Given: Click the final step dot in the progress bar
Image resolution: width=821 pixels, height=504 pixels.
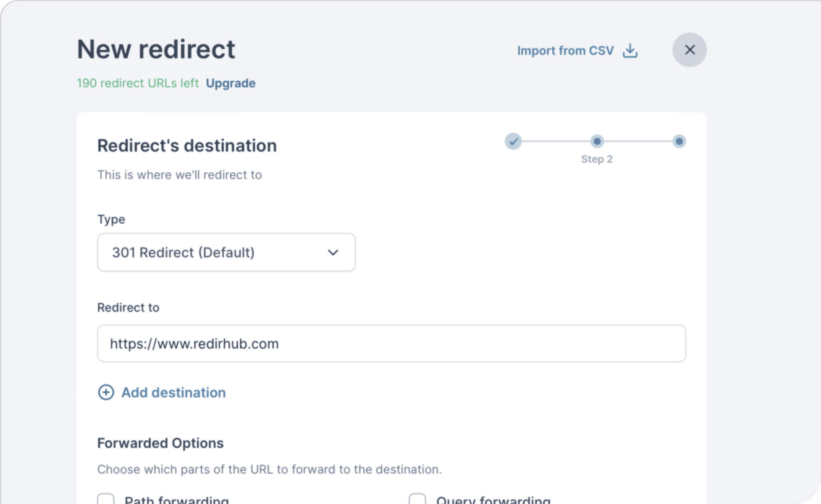Looking at the screenshot, I should [679, 142].
